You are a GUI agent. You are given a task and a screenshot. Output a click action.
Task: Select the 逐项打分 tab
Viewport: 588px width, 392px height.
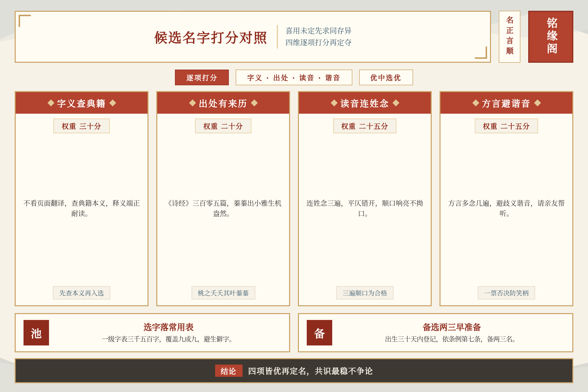pyautogui.click(x=202, y=77)
